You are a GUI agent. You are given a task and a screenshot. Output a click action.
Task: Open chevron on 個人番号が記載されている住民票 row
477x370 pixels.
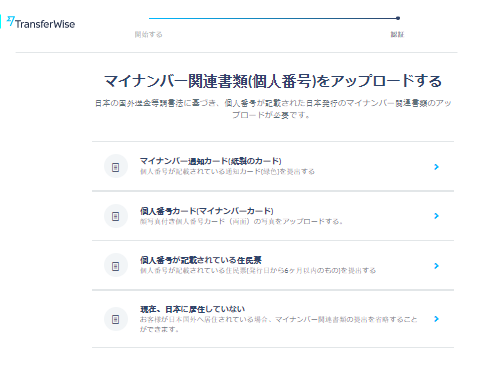pos(436,266)
